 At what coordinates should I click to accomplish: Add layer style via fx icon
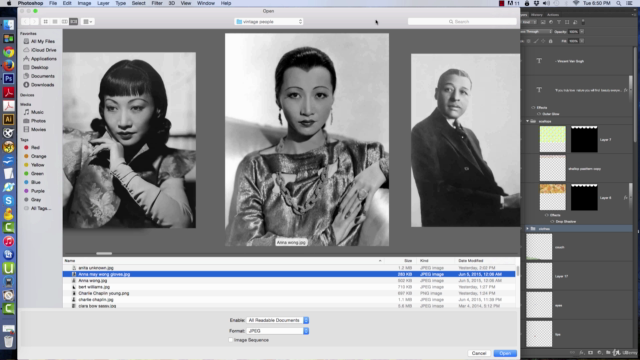tap(582, 353)
